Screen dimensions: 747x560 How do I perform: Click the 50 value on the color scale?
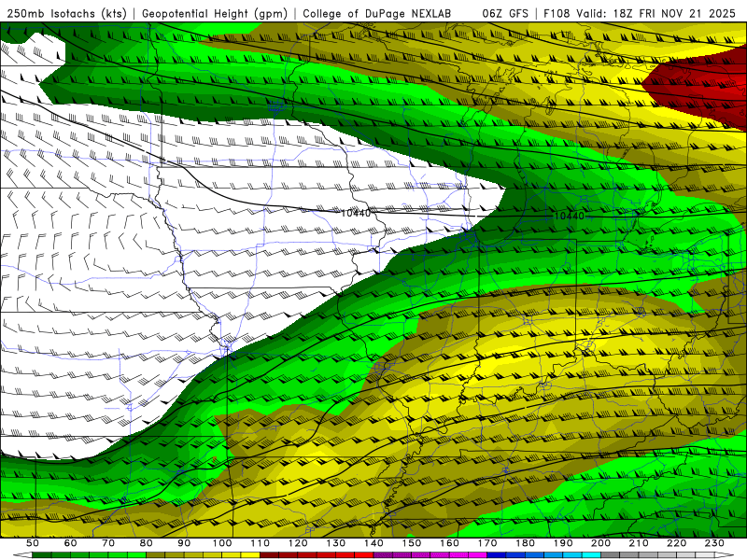pyautogui.click(x=33, y=543)
